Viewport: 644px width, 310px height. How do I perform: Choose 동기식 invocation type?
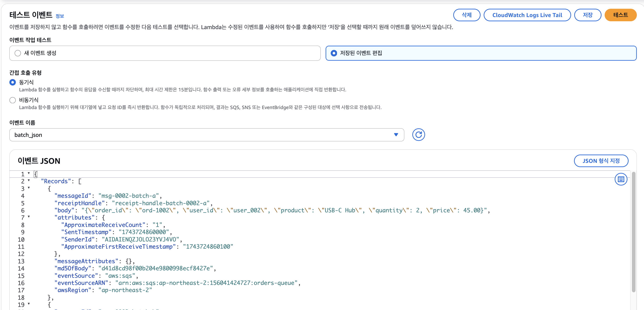[13, 82]
